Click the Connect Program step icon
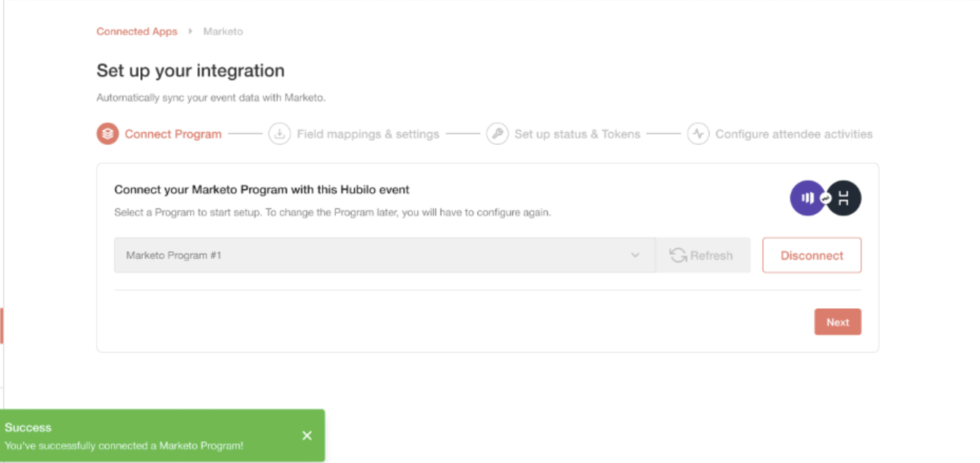The height and width of the screenshot is (463, 980). coord(108,134)
